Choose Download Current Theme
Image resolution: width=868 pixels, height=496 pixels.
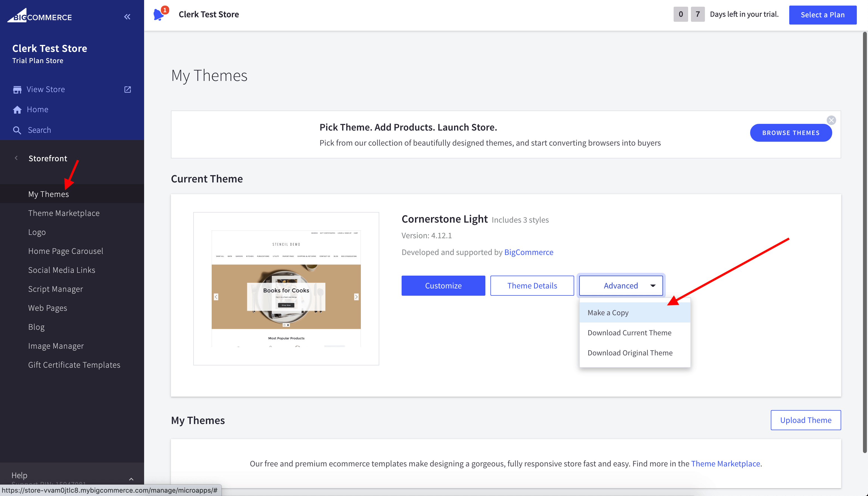(x=629, y=333)
